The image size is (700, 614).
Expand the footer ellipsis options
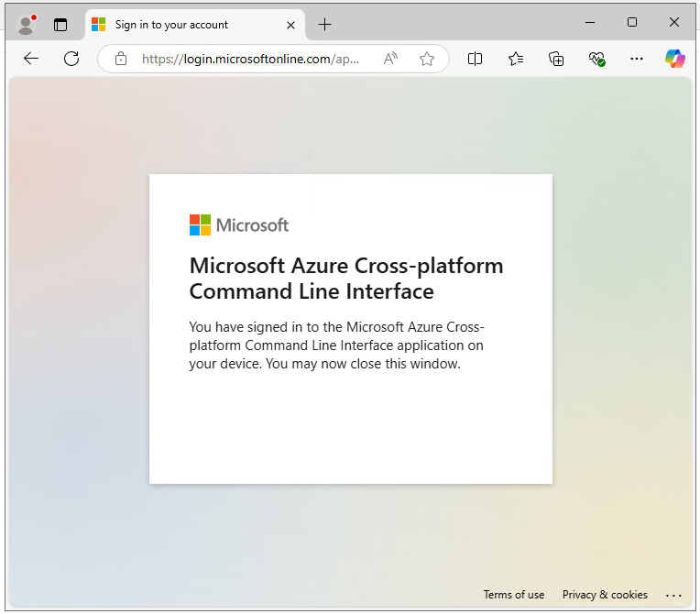point(673,596)
